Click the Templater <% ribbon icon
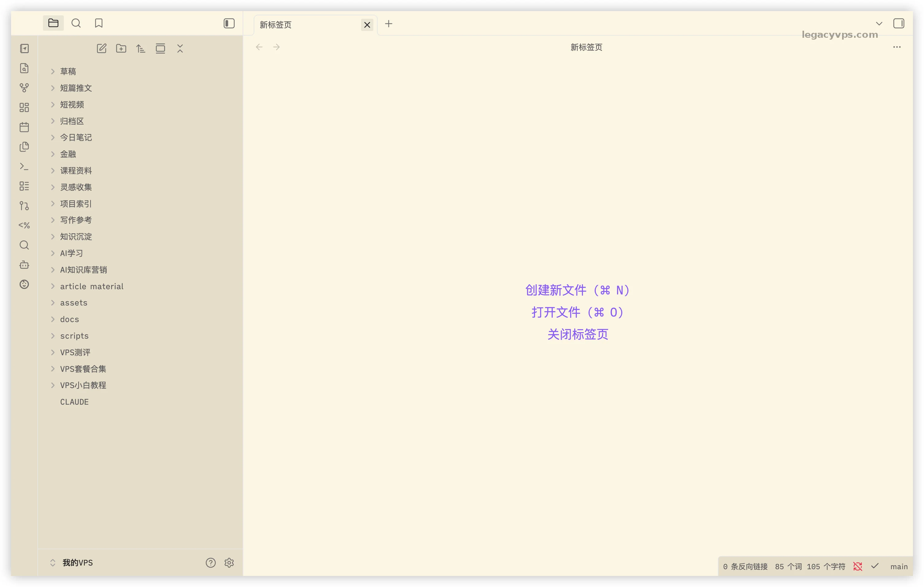The width and height of the screenshot is (924, 587). 24,225
